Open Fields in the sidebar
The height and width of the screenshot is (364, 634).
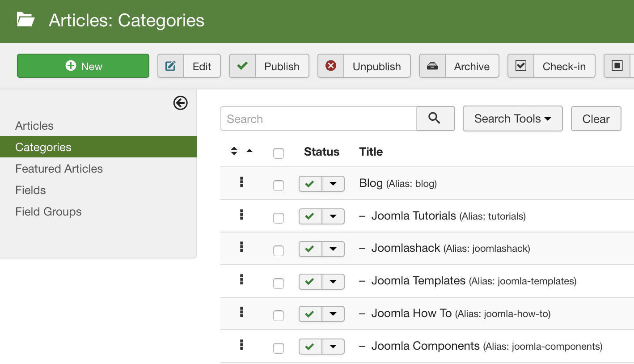pyautogui.click(x=30, y=190)
